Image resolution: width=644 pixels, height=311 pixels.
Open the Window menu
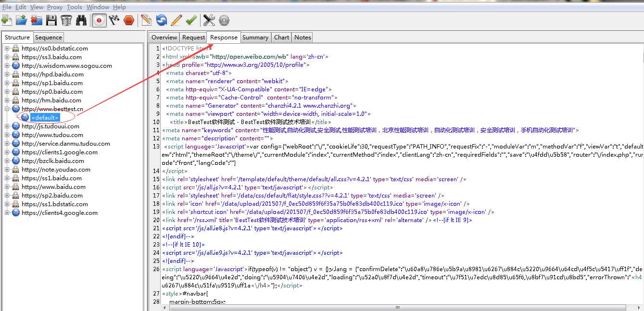click(98, 7)
